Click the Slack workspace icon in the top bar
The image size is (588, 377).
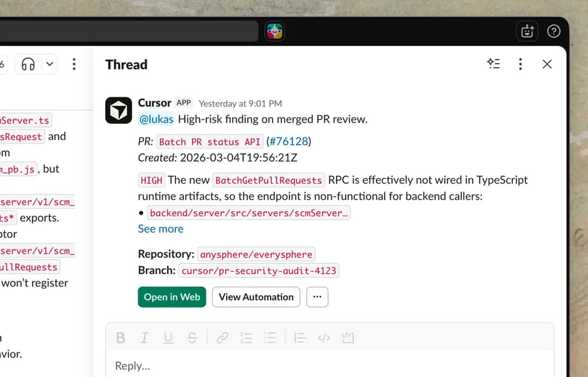click(274, 31)
